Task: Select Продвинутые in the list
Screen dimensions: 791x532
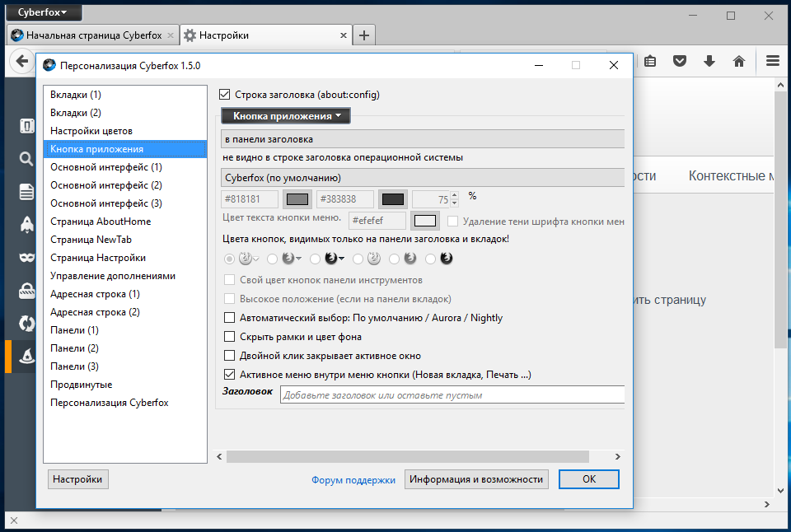Action: [125, 385]
